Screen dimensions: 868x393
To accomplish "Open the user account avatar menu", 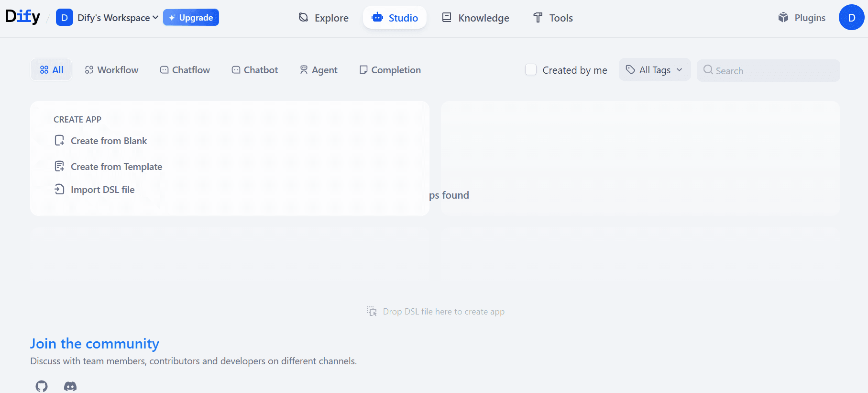I will [x=851, y=17].
